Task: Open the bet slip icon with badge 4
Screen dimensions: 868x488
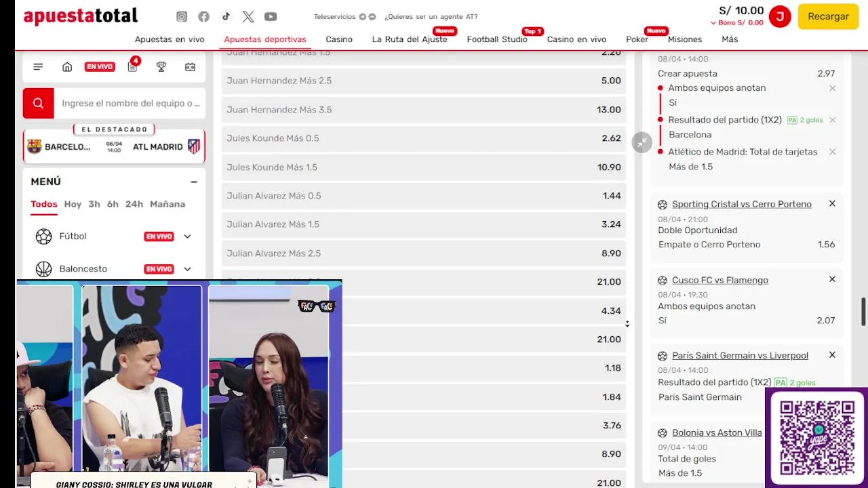Action: [132, 66]
